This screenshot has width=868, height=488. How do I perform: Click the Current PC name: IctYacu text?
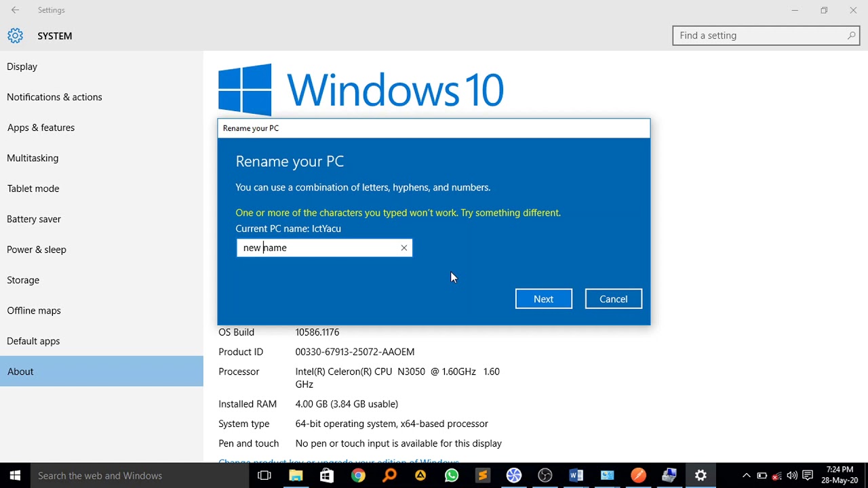288,228
